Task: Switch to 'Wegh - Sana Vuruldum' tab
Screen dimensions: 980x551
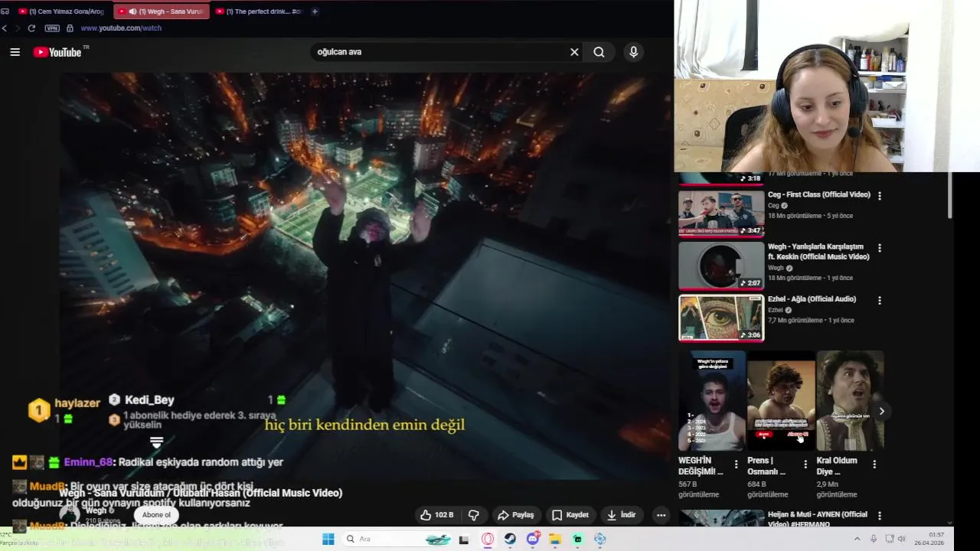Action: point(161,11)
